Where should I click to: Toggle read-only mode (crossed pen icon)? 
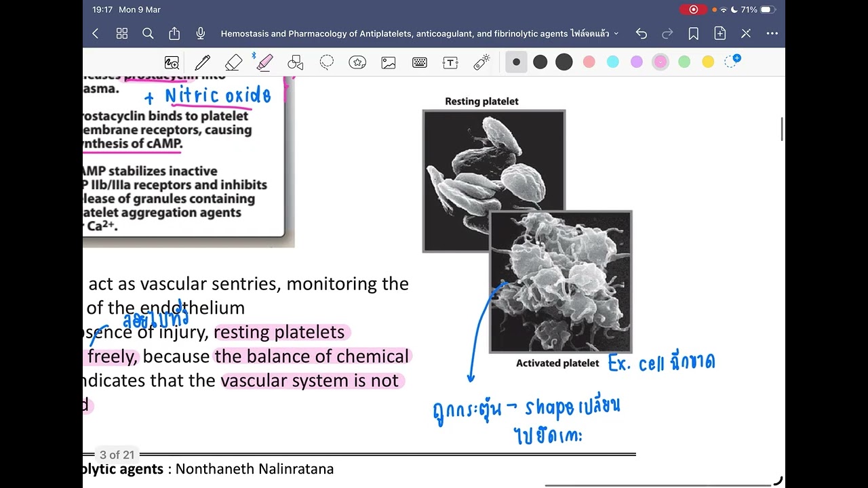[746, 33]
